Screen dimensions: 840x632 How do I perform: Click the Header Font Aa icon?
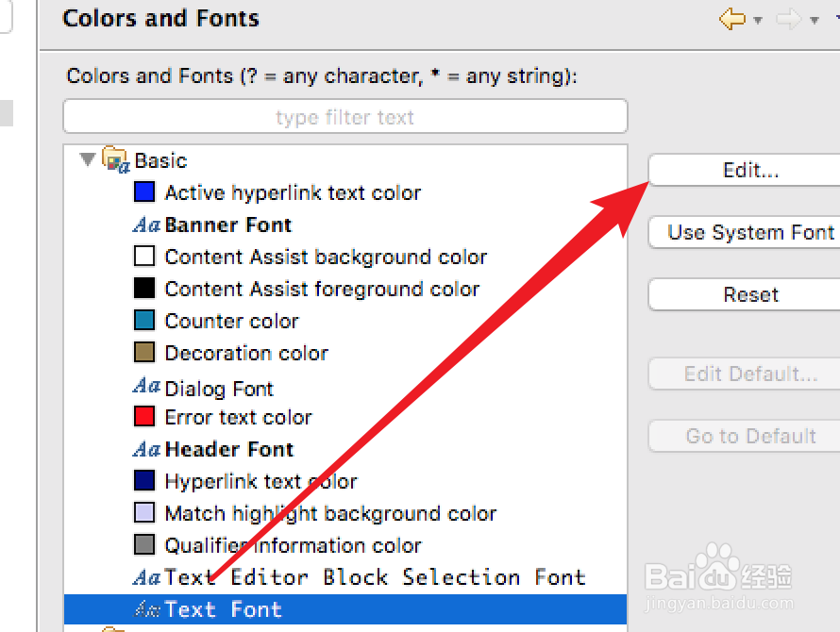coord(145,450)
